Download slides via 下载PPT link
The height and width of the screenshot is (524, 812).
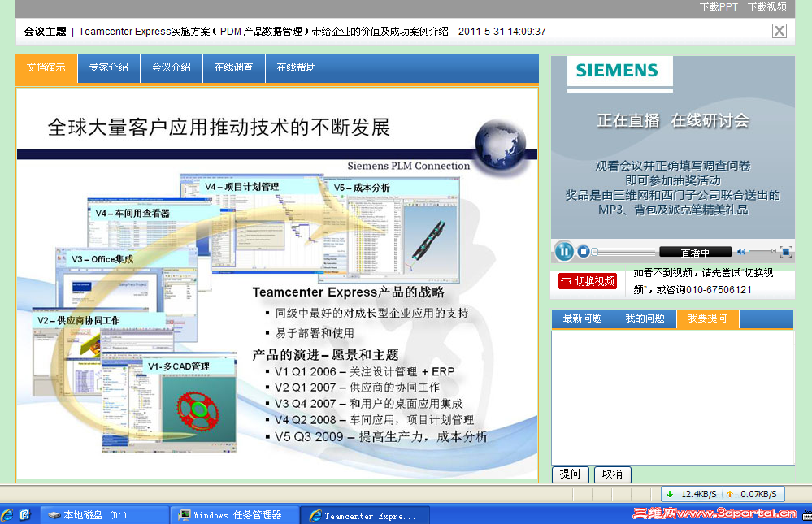coord(719,7)
